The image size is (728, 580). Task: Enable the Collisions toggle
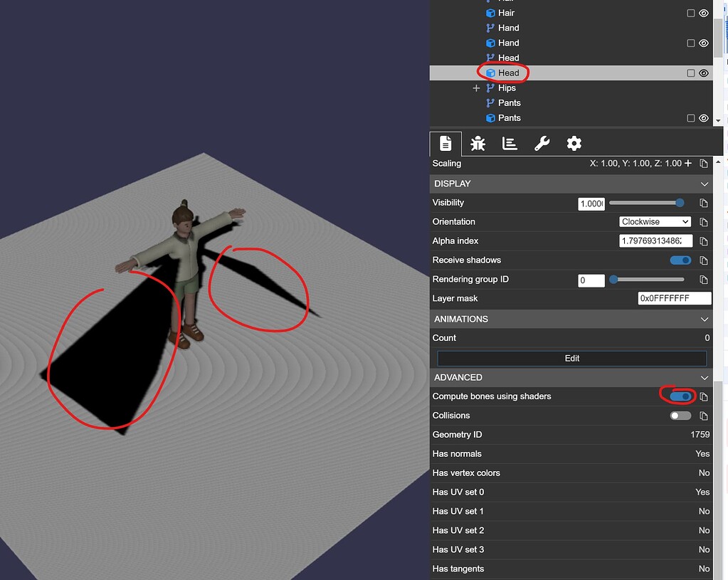[680, 415]
